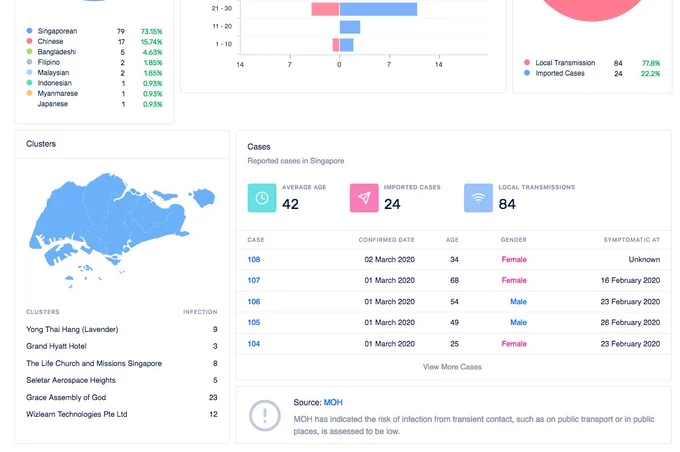Select Wizlearn Technologies Pte Ltd cluster row
The width and height of the screenshot is (680, 452).
pyautogui.click(x=122, y=414)
